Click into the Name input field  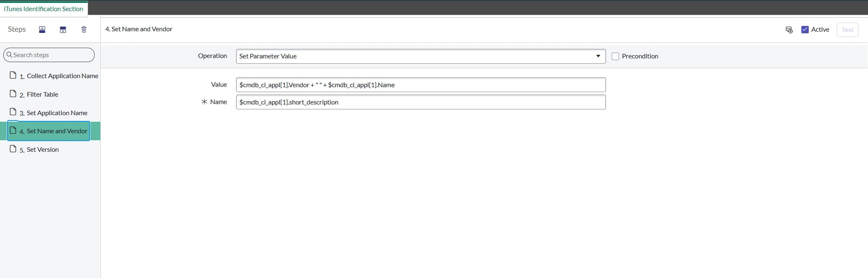[421, 102]
